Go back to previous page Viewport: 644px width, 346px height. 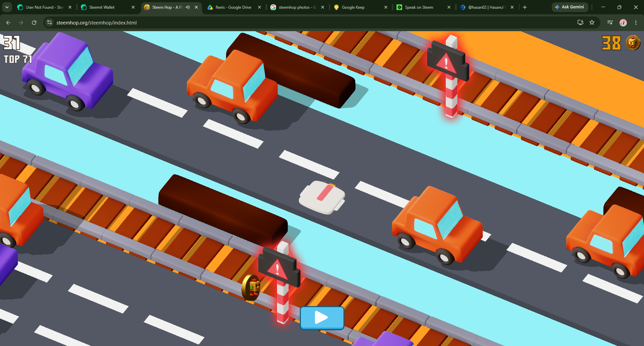[8, 22]
